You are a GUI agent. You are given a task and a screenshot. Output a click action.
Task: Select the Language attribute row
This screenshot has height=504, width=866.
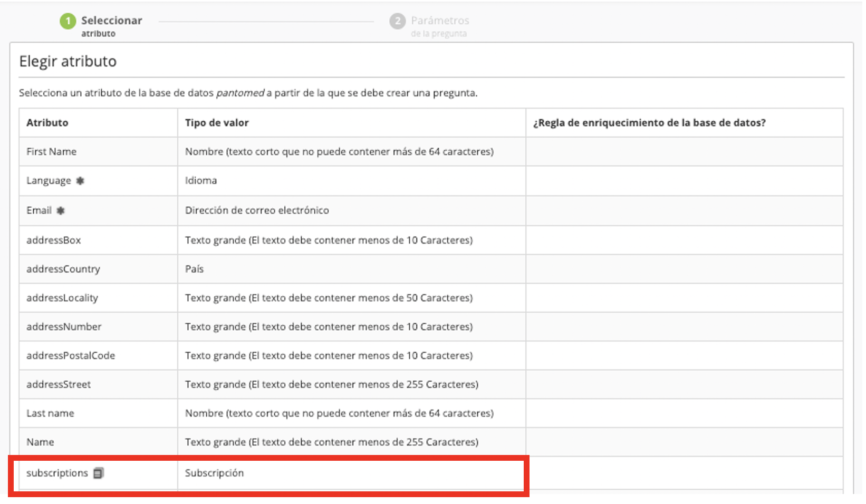(x=431, y=181)
